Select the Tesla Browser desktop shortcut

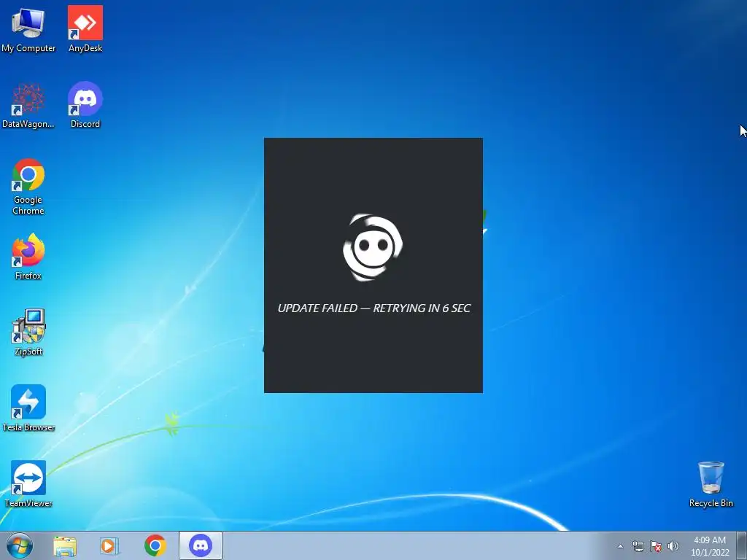click(x=28, y=408)
